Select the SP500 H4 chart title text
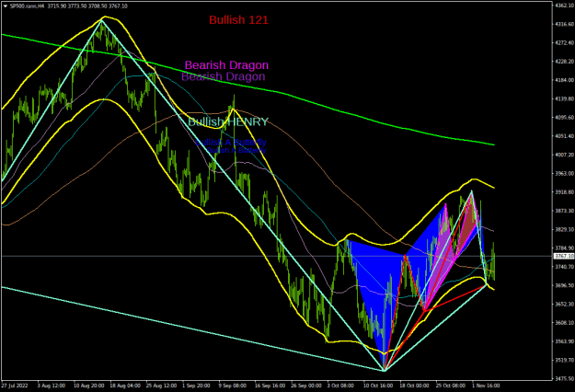The height and width of the screenshot is (392, 575). (69, 6)
